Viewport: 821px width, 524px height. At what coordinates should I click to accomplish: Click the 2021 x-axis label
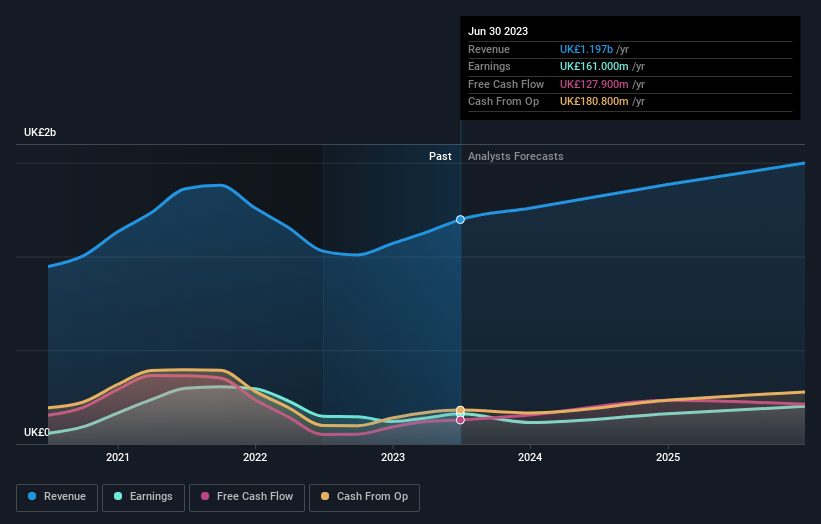[117, 457]
